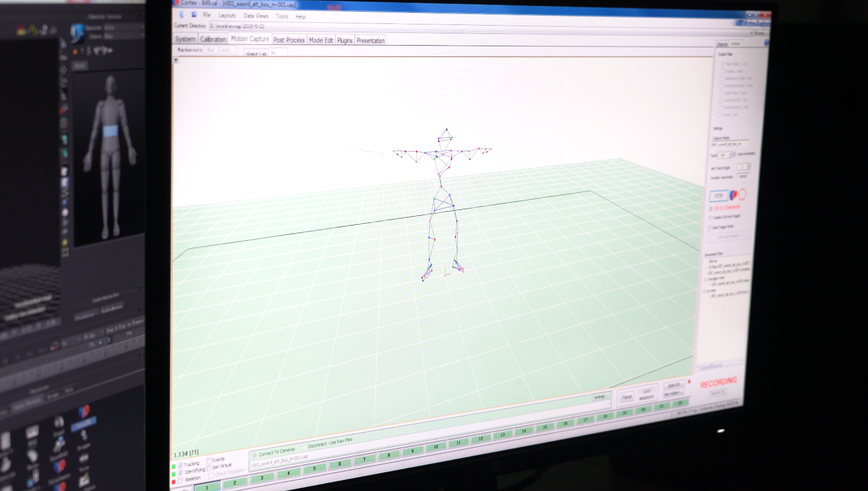Toggle the Identifying checkbox

[180, 472]
